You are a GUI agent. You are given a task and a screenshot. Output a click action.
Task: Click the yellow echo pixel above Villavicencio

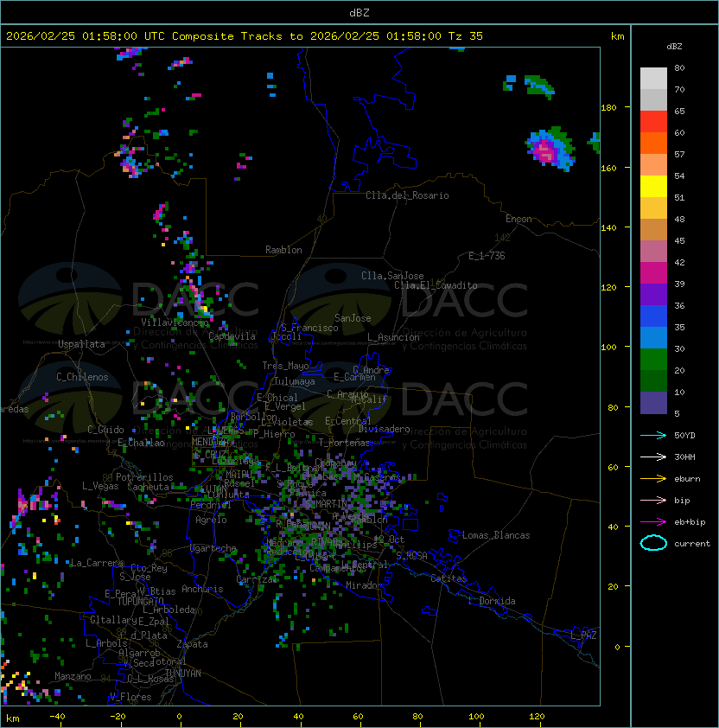click(x=204, y=309)
